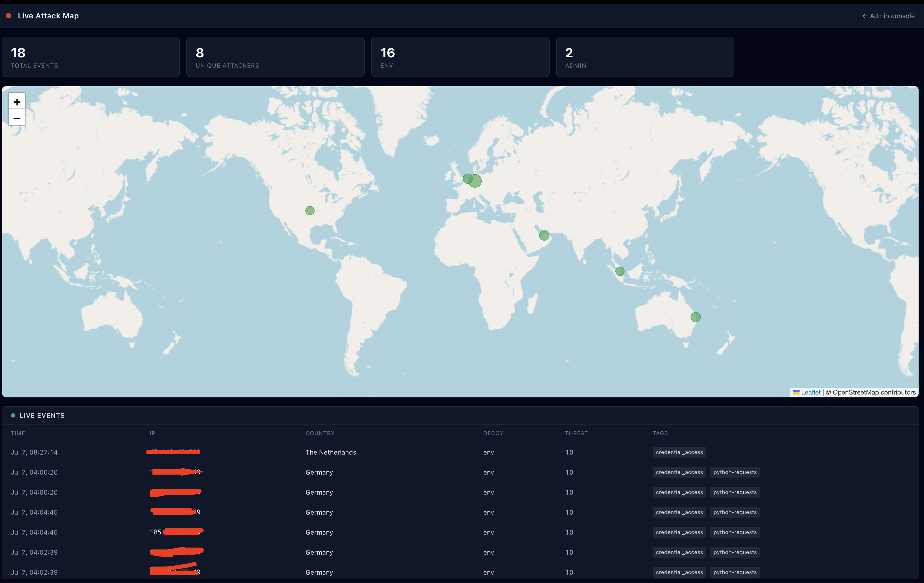Click the attack marker near the Persian Gulf
924x583 pixels.
point(544,236)
